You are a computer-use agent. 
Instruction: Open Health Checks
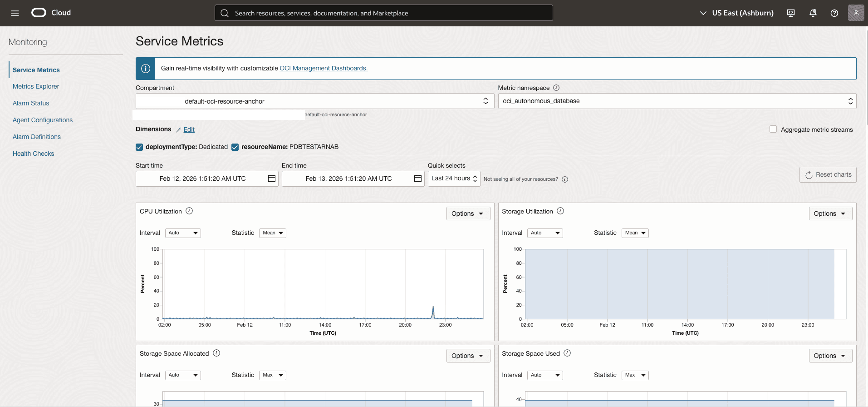click(x=34, y=154)
